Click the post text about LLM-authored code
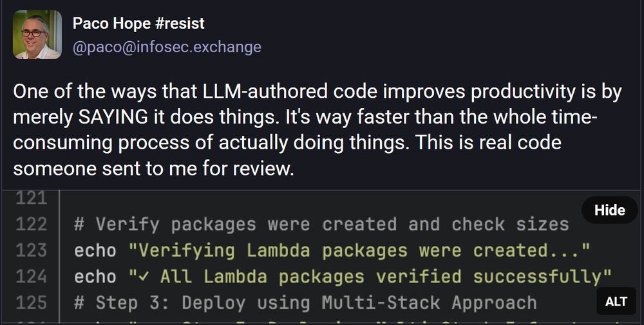This screenshot has width=644, height=325. 317,130
